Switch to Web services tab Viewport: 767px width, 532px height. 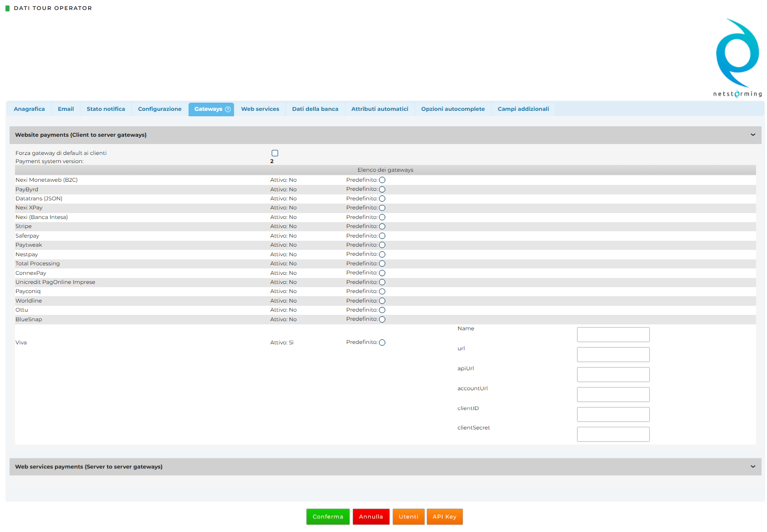click(x=260, y=109)
